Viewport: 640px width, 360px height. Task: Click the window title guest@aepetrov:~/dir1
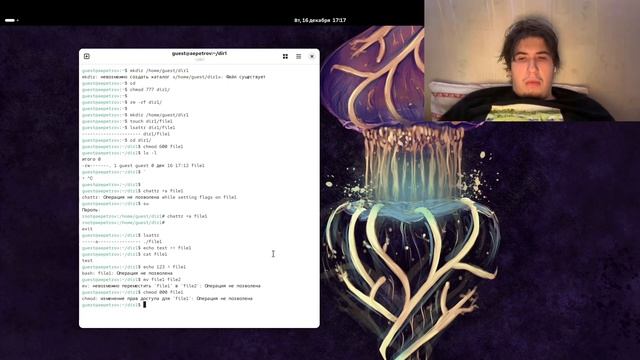pyautogui.click(x=199, y=53)
